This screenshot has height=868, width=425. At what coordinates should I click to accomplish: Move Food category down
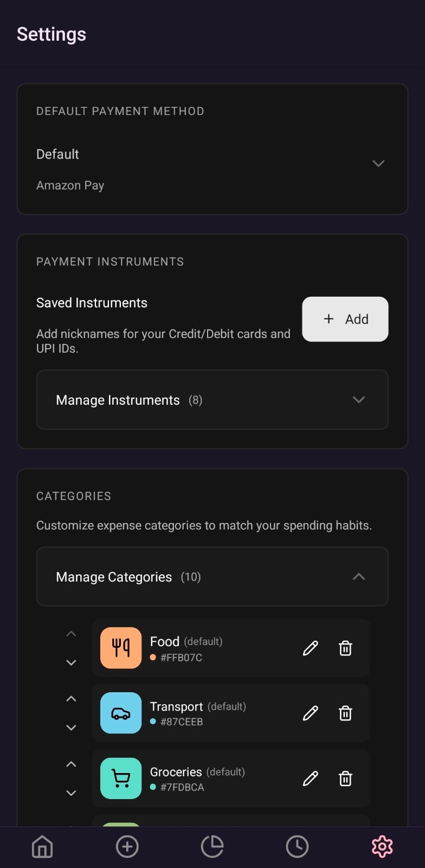[x=71, y=662]
